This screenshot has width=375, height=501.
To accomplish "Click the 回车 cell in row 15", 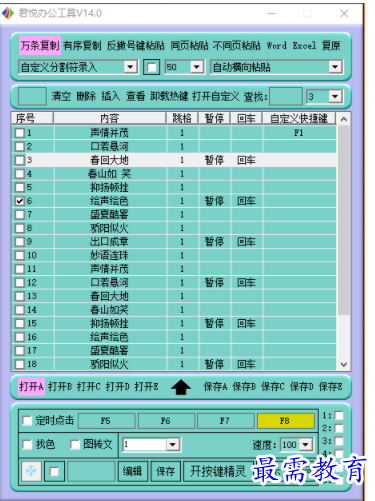I will pyautogui.click(x=246, y=323).
